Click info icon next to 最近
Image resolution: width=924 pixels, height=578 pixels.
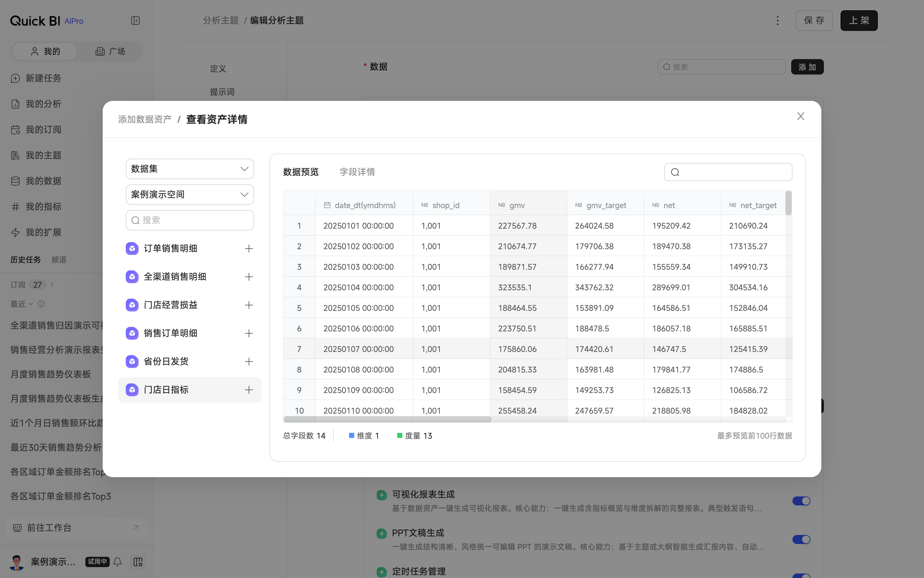41,304
